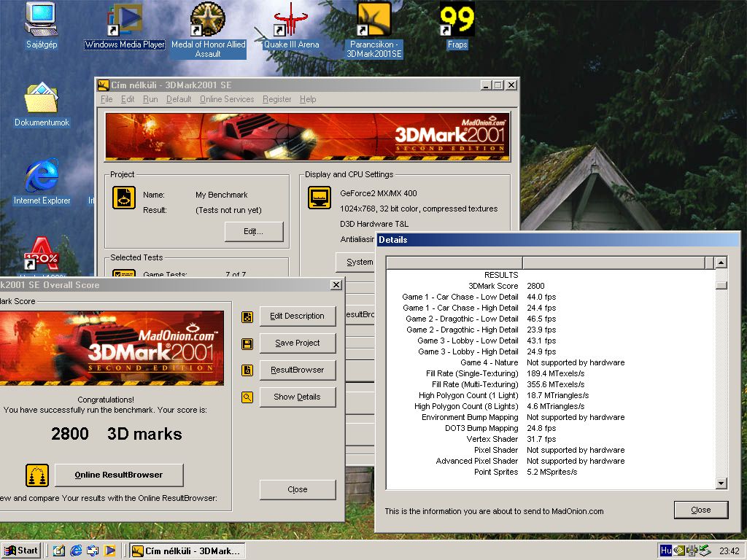Click the second column header in Details list
Viewport: 747px width, 560px height.
point(614,262)
